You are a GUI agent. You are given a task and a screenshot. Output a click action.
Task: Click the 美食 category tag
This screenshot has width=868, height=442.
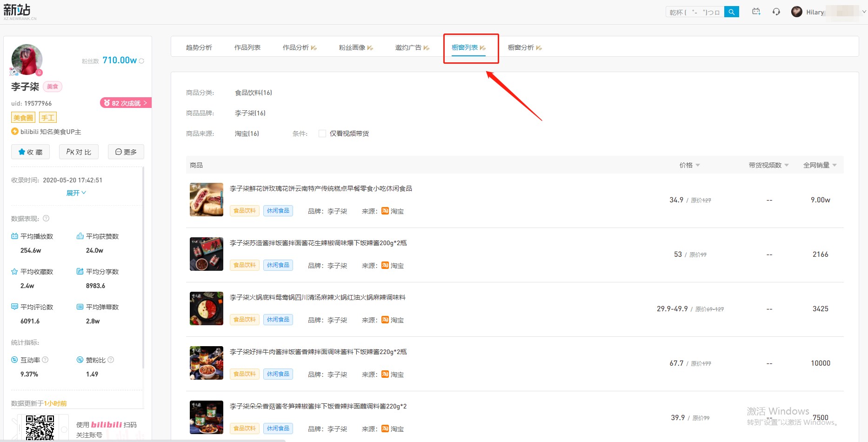click(x=53, y=87)
